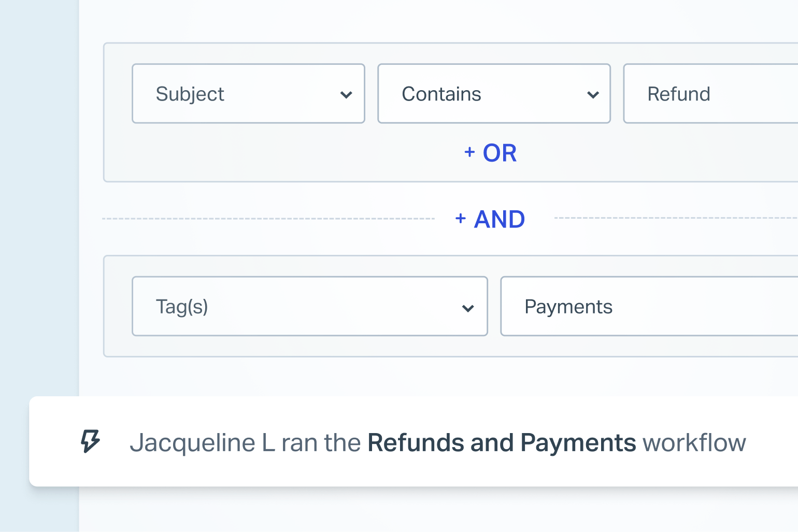Add an AND condition group
The width and height of the screenshot is (798, 532).
490,219
